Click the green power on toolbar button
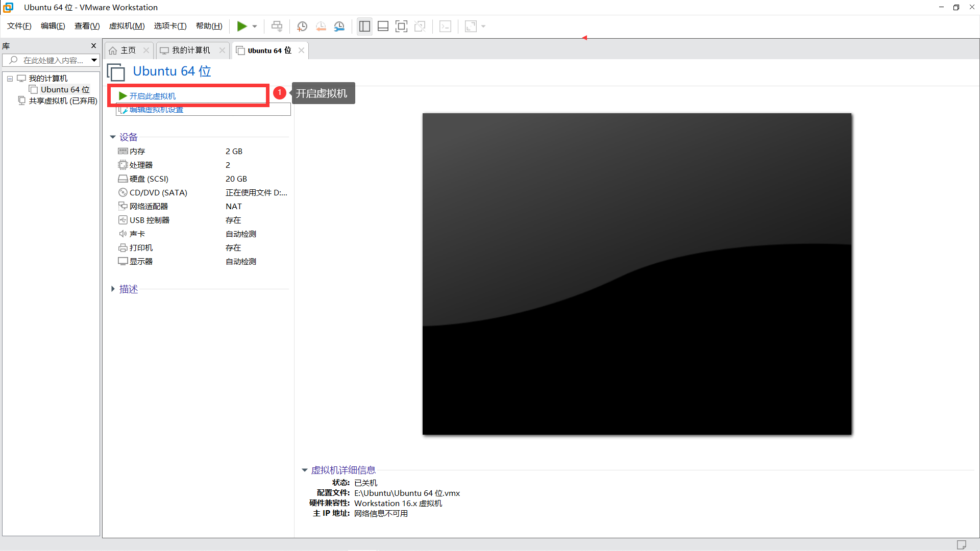The image size is (980, 551). tap(242, 27)
